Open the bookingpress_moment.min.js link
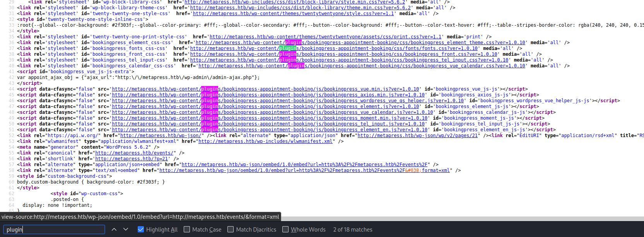The image size is (644, 237). [270, 118]
